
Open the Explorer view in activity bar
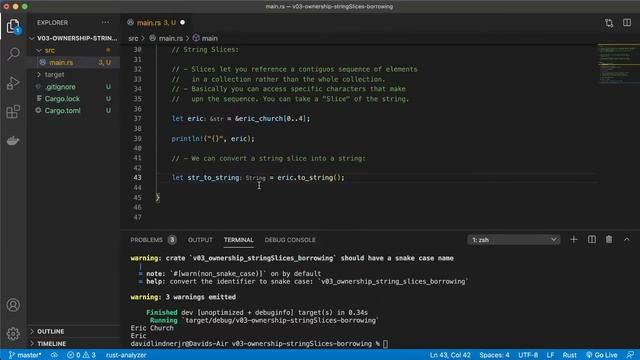[13, 27]
